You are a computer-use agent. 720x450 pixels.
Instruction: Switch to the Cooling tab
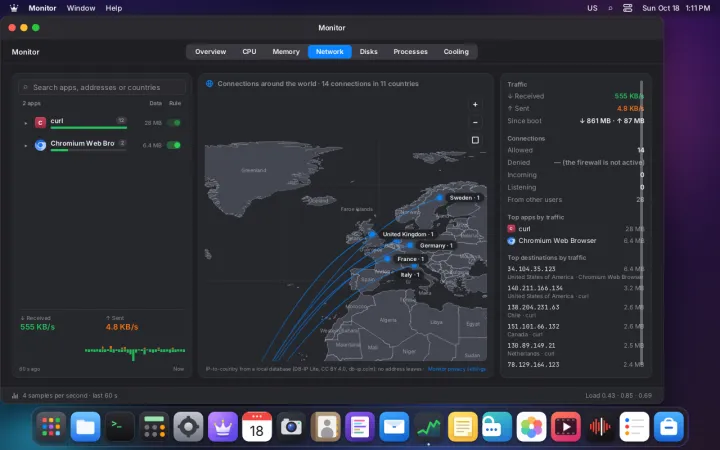pyautogui.click(x=456, y=51)
